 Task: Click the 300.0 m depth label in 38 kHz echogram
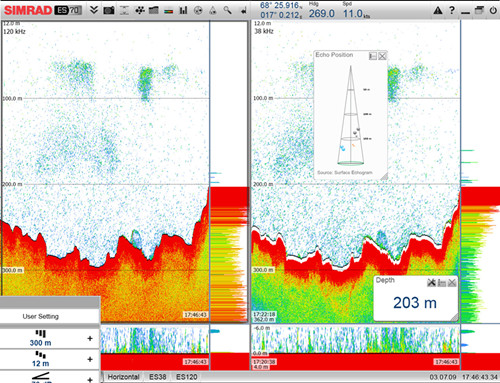(263, 270)
